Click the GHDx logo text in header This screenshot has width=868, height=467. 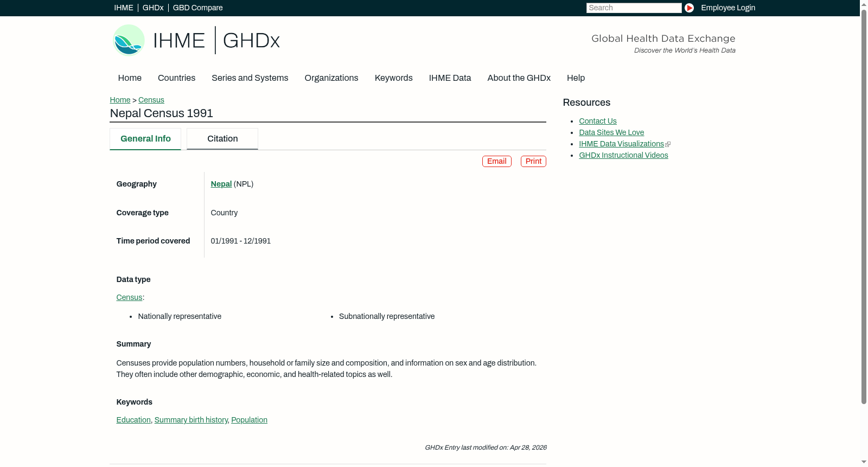click(x=251, y=41)
